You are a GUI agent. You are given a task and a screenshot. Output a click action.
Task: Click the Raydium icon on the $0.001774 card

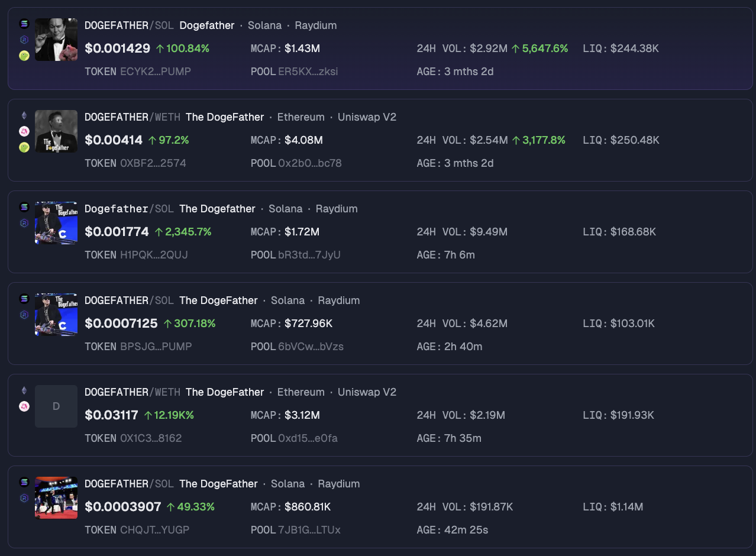tap(24, 223)
